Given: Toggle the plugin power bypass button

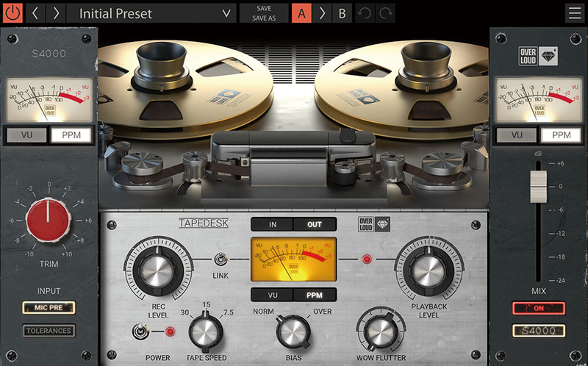Looking at the screenshot, I should [12, 13].
